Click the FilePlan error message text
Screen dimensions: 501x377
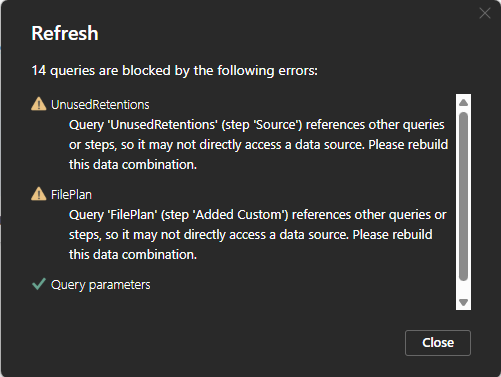[x=257, y=235]
